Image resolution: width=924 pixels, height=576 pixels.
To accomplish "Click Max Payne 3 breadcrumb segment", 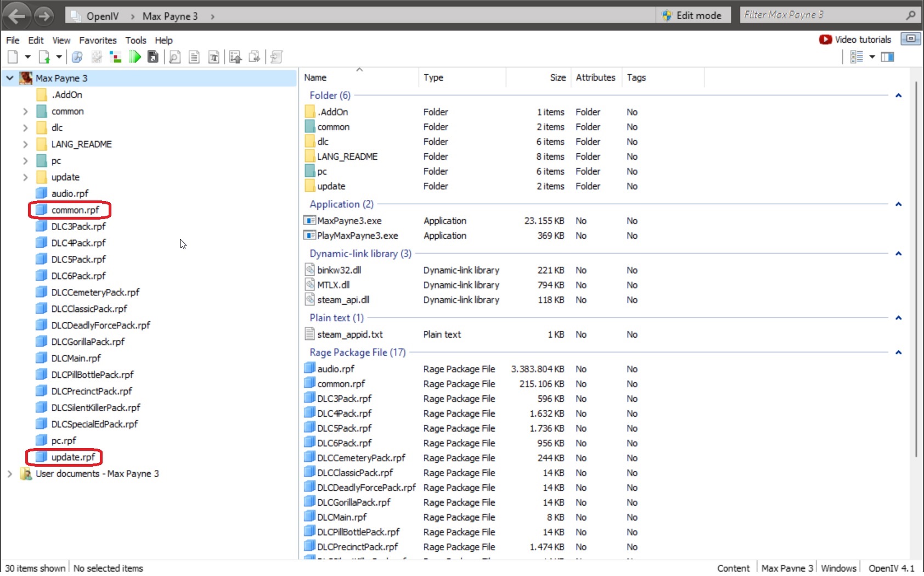I will (x=170, y=16).
